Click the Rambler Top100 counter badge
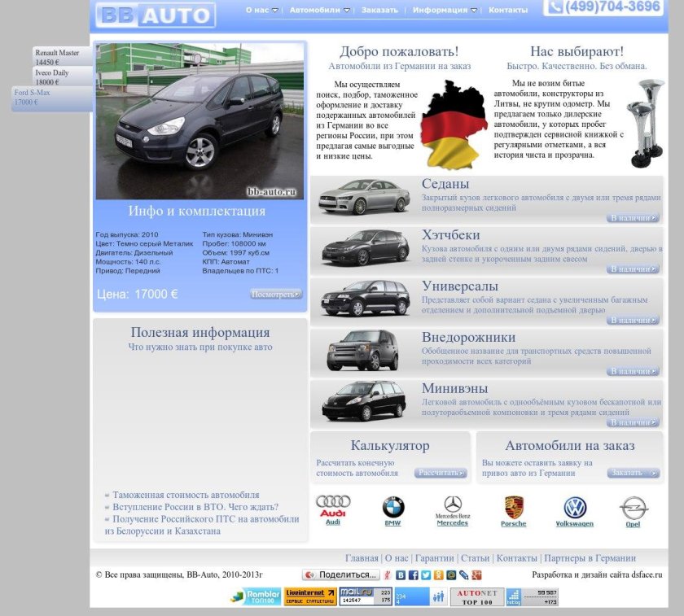Image resolution: width=684 pixels, height=616 pixels. [x=255, y=596]
